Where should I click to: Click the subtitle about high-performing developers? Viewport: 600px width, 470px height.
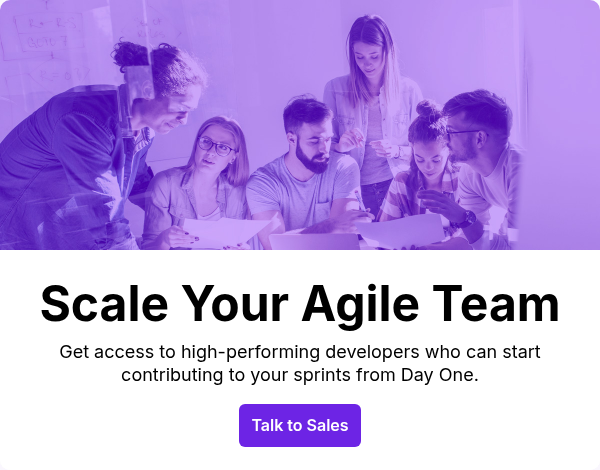point(300,363)
